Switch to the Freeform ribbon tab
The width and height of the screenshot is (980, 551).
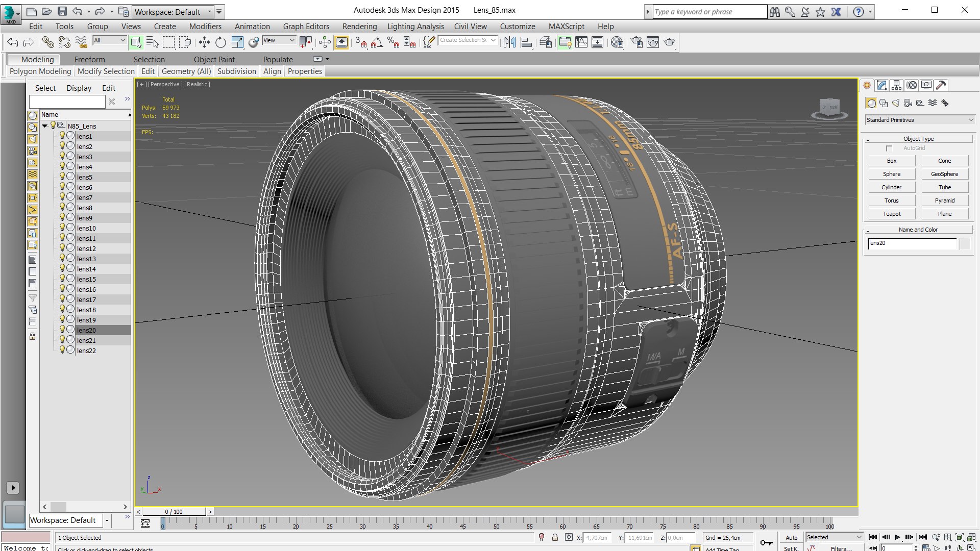click(89, 60)
